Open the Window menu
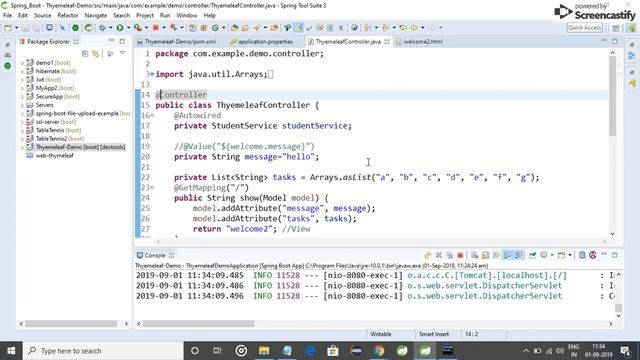This screenshot has height=360, width=640. pyautogui.click(x=187, y=15)
